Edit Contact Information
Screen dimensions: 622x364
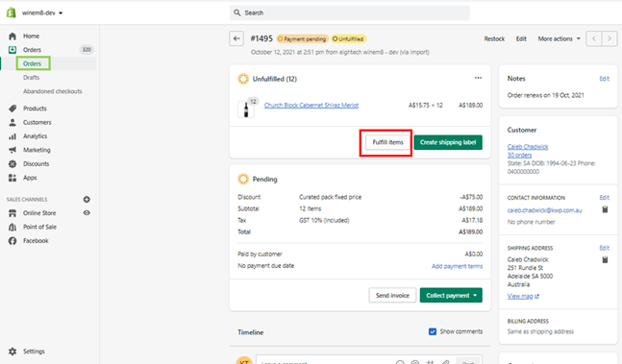click(604, 198)
